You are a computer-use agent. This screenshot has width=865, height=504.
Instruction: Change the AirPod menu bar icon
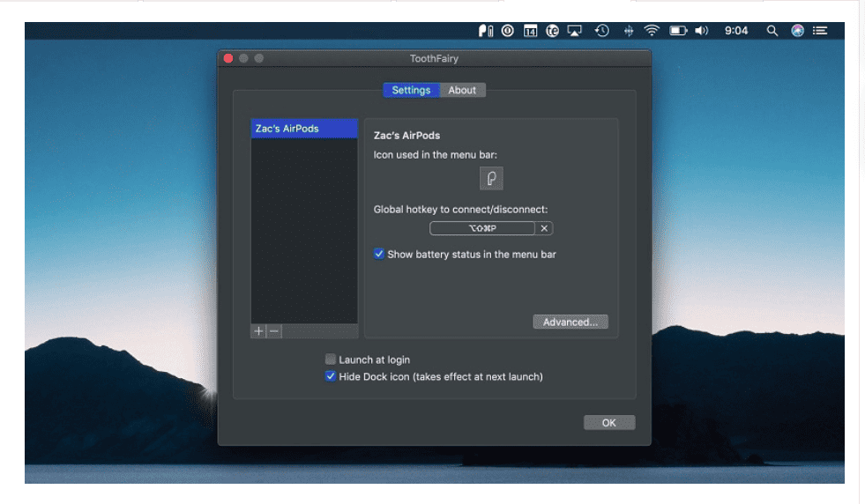(491, 178)
